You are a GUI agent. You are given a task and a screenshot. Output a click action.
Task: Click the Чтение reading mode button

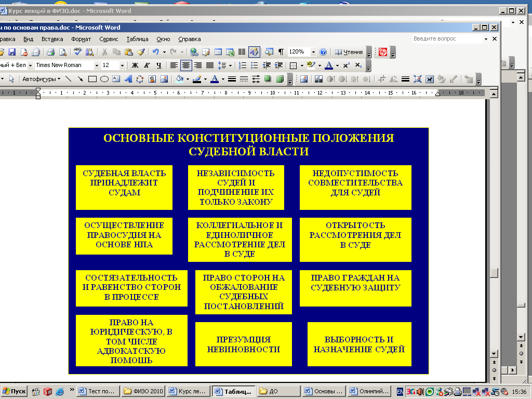coord(349,52)
